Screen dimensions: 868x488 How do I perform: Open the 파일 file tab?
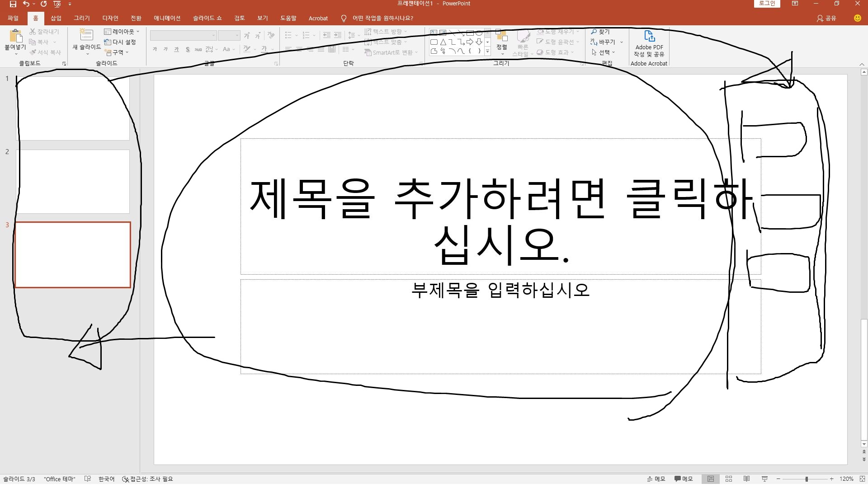(x=13, y=18)
